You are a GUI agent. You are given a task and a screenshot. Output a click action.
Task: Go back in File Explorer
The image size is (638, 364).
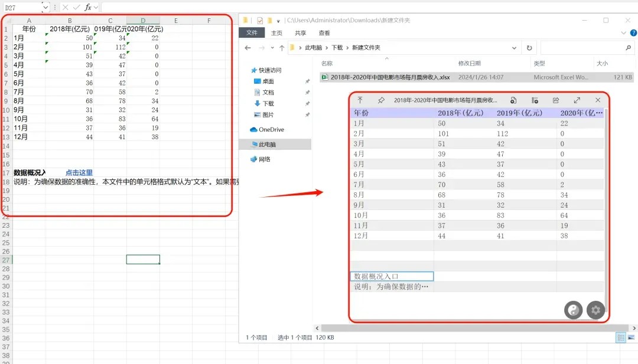(x=248, y=48)
